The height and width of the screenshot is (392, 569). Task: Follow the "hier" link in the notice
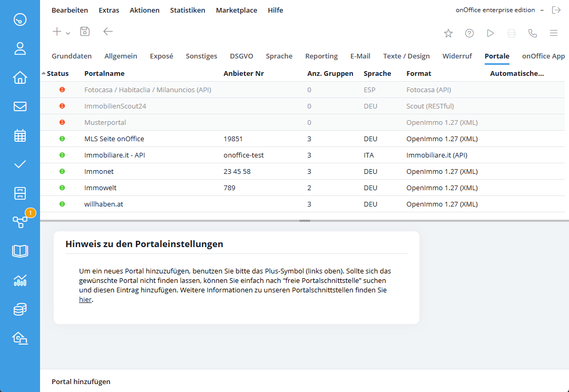[85, 300]
